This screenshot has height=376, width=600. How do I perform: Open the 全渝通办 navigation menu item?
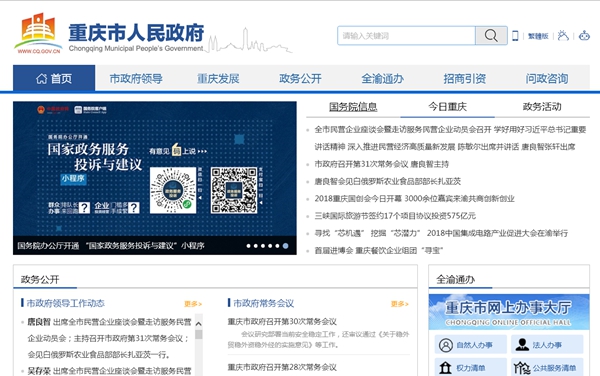click(383, 78)
